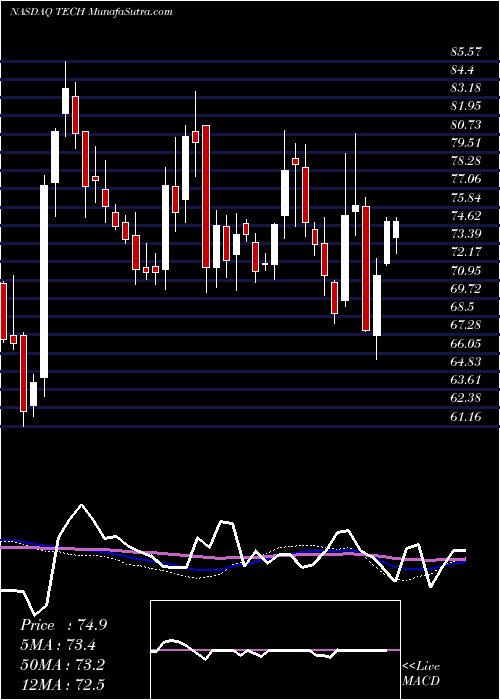Click the 83.18 price axis label
Viewport: 500px width, 700px height.
click(466, 88)
